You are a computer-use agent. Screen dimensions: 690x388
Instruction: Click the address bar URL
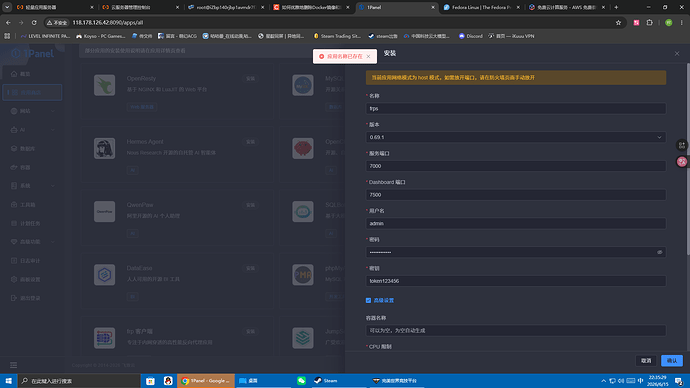tap(107, 22)
